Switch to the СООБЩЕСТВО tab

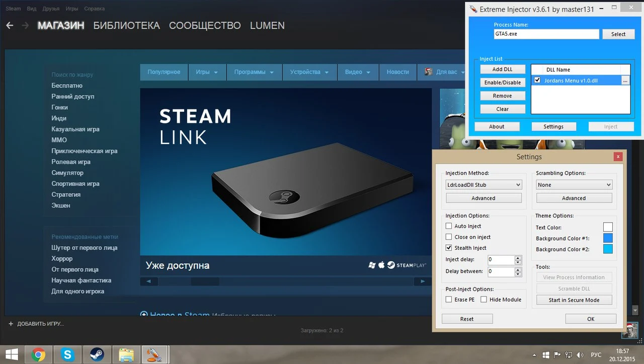(x=205, y=25)
